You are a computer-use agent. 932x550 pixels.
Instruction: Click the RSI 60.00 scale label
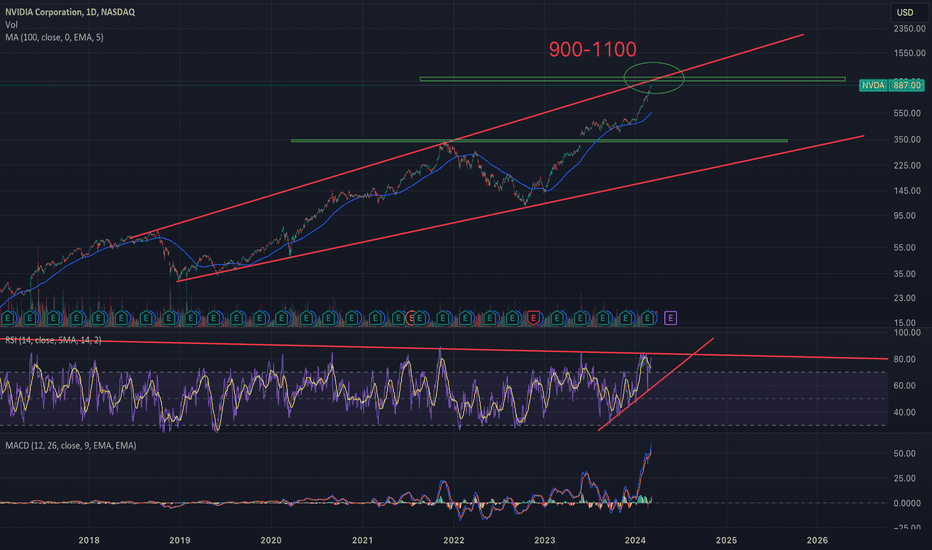tap(905, 385)
